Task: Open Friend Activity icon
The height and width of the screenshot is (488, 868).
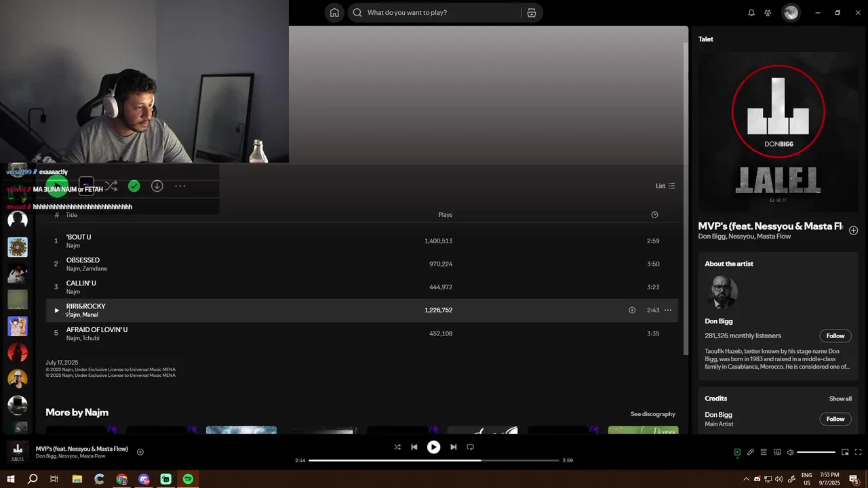Action: pos(768,12)
